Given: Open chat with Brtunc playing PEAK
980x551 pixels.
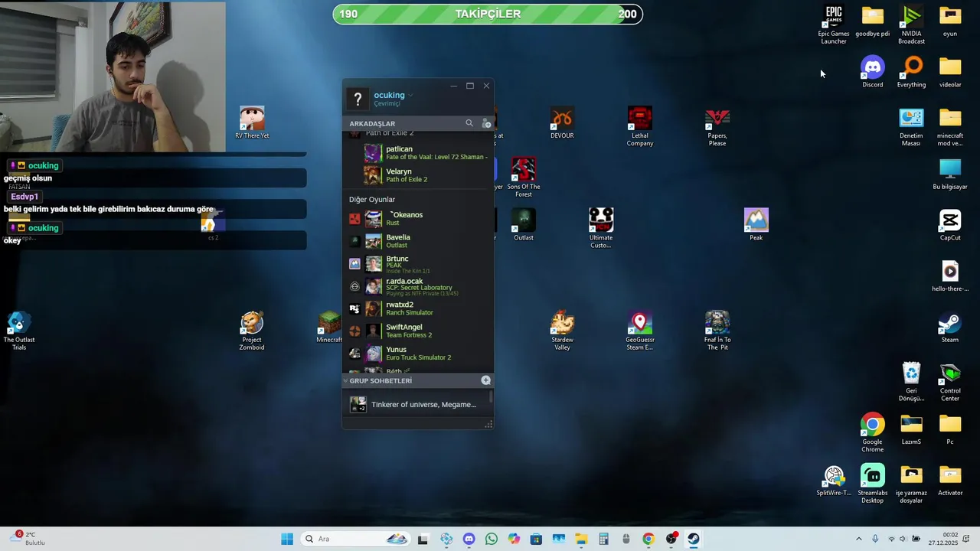Looking at the screenshot, I should point(418,264).
